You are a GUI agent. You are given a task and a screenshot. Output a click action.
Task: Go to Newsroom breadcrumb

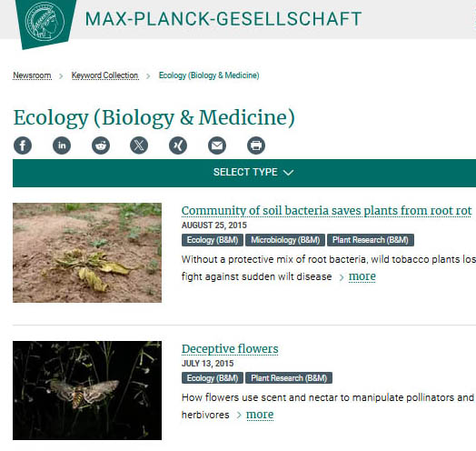click(32, 75)
